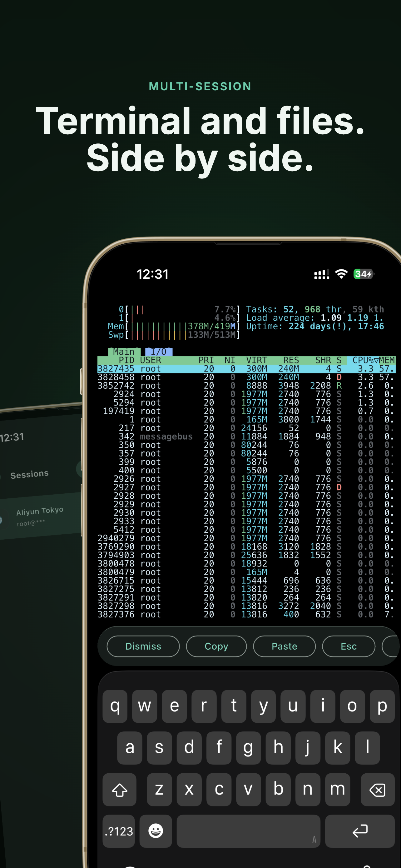Tap the Paste button
Image resolution: width=401 pixels, height=868 pixels.
pyautogui.click(x=284, y=646)
